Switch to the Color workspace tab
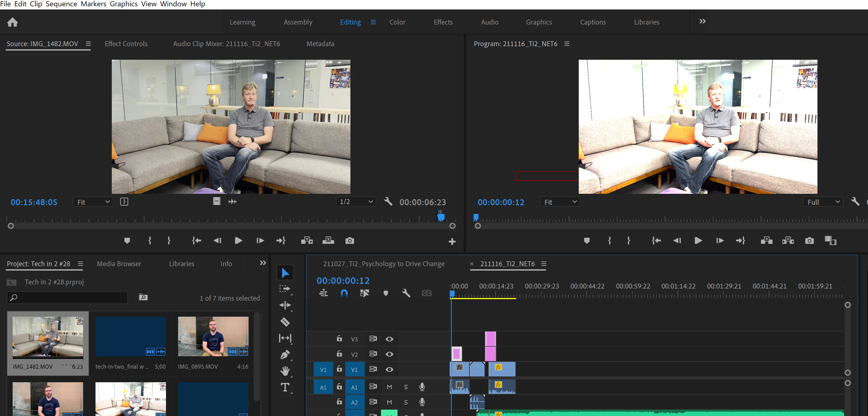The image size is (868, 416). tap(397, 22)
